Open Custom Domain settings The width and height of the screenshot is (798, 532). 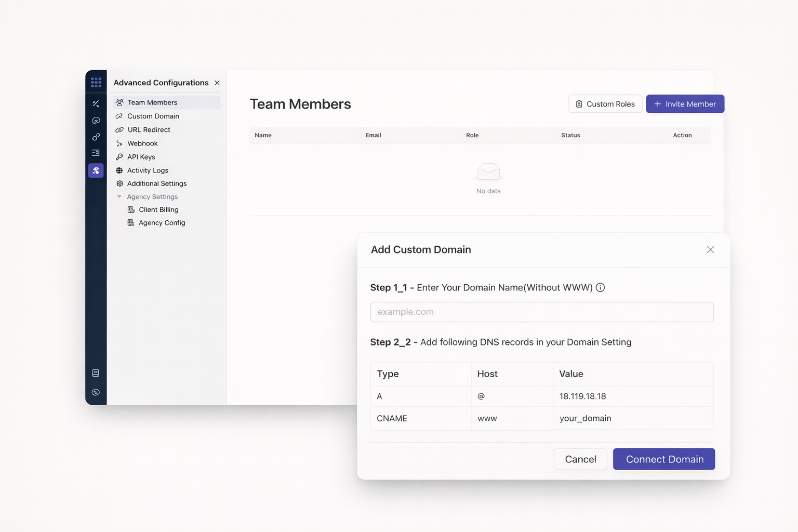click(x=153, y=116)
